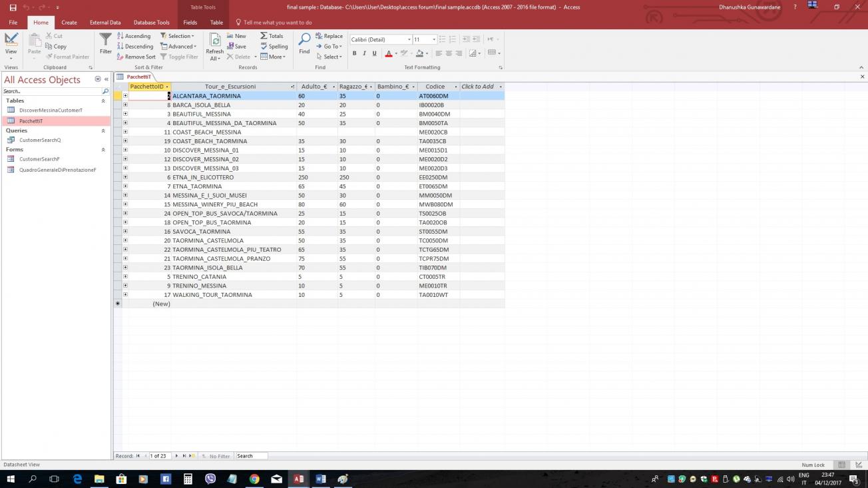
Task: Click the Find magnifier icon
Action: [304, 40]
